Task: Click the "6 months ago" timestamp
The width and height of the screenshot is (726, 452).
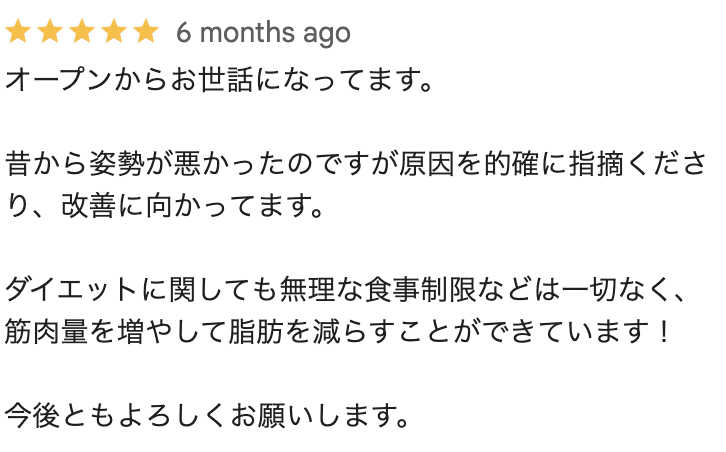Action: coord(263,33)
